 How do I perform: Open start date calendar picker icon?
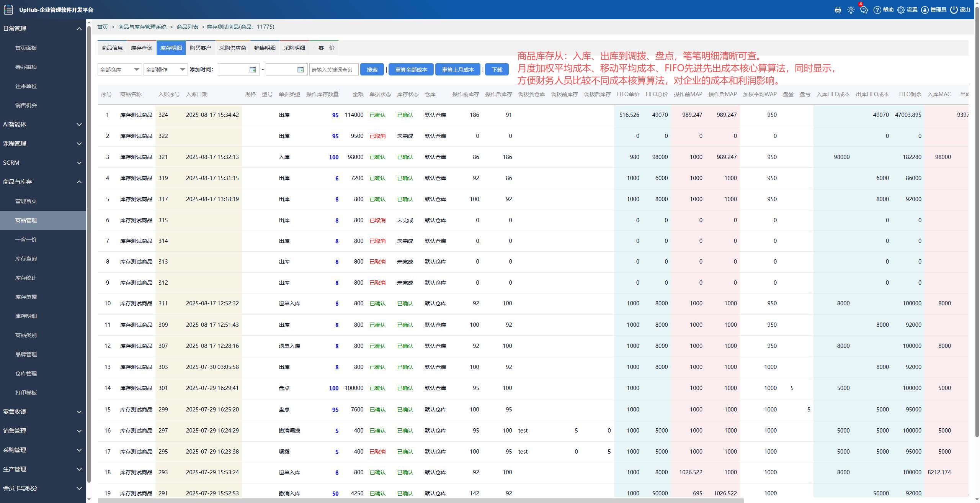[253, 70]
